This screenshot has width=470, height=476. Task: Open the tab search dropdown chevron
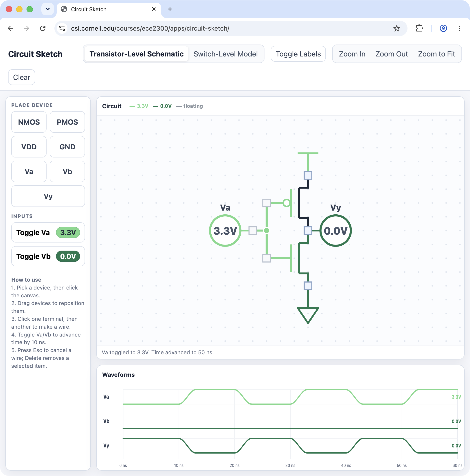[47, 9]
